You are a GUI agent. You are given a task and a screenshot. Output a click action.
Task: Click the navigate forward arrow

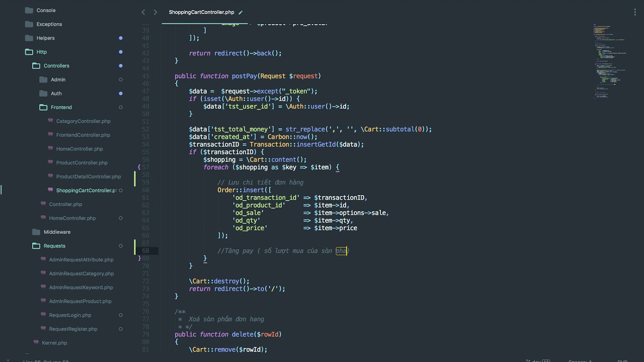click(x=155, y=12)
